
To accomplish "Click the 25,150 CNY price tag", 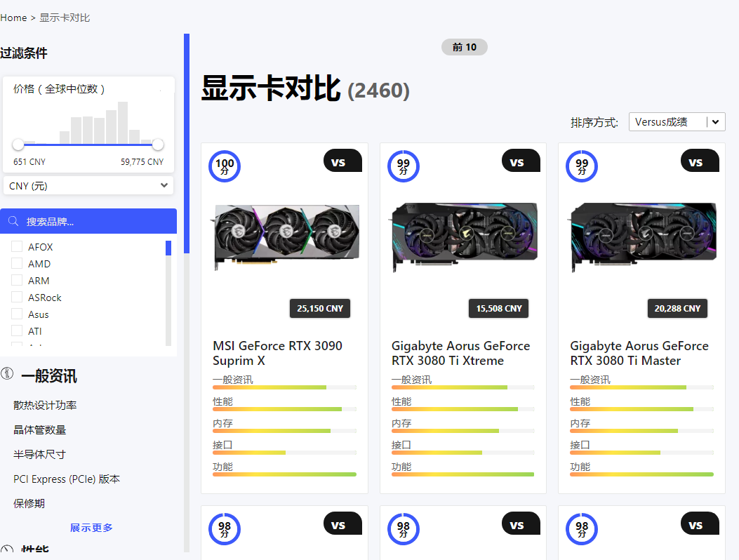I will (x=320, y=308).
